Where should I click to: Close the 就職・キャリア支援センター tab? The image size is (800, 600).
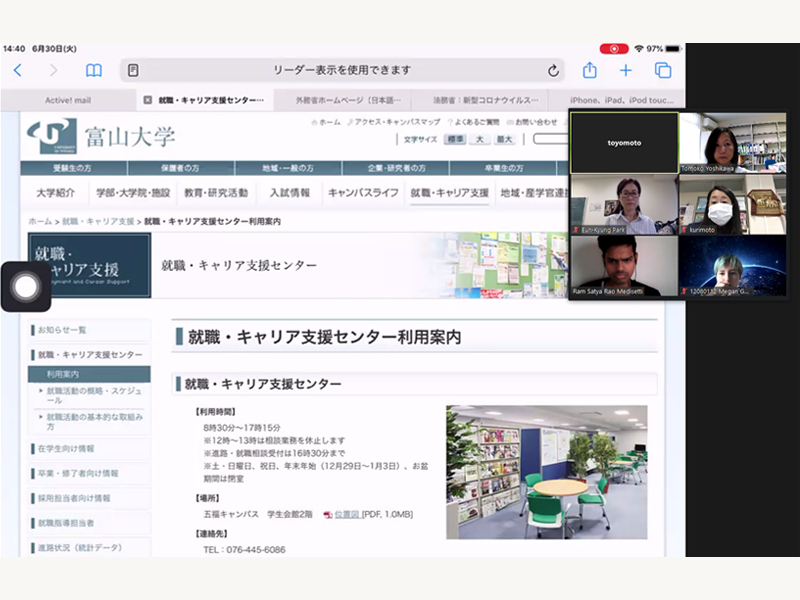tap(147, 100)
